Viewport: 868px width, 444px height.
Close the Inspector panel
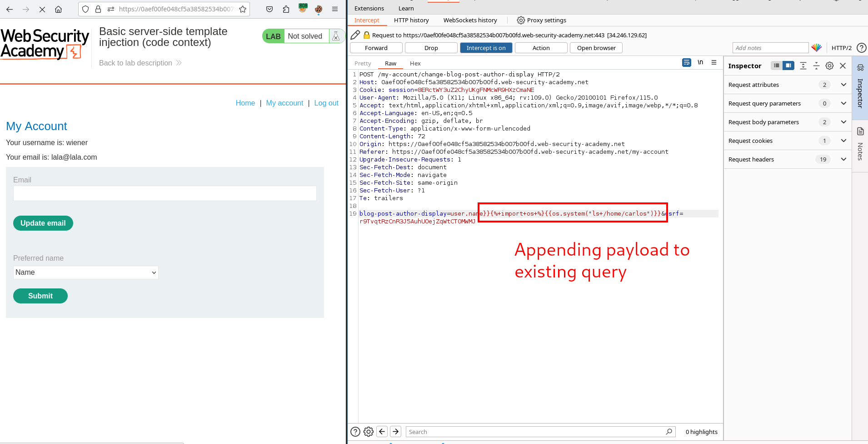843,66
